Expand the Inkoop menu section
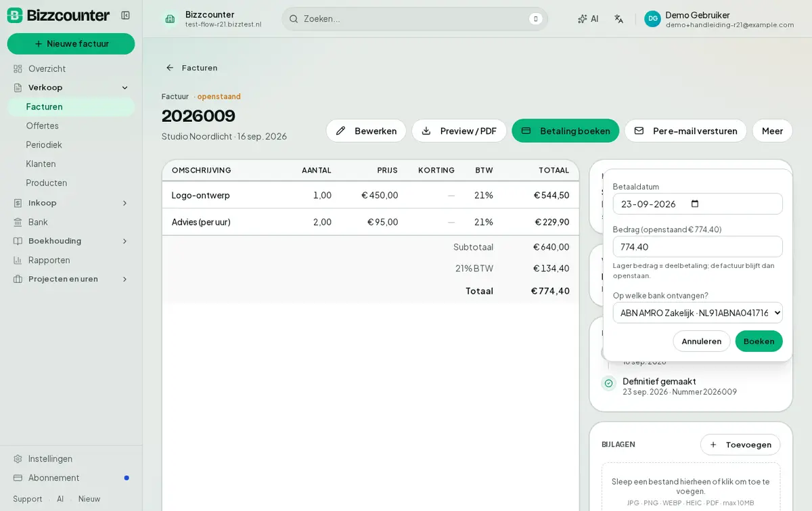 click(x=125, y=203)
